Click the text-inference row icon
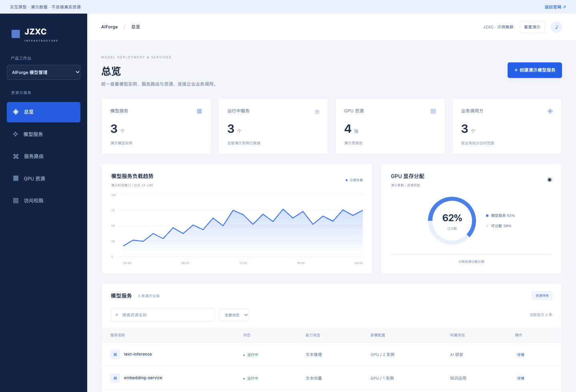576x392 pixels. 115,354
